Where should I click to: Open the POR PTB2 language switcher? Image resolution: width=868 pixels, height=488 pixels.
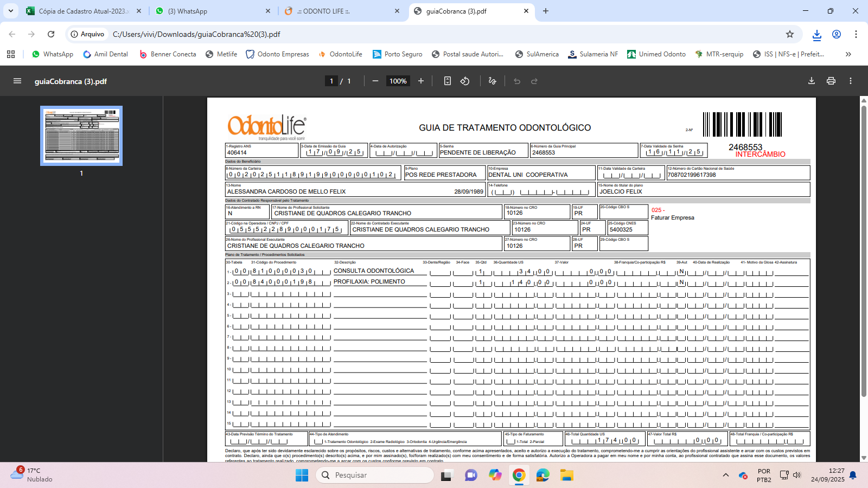[764, 476]
